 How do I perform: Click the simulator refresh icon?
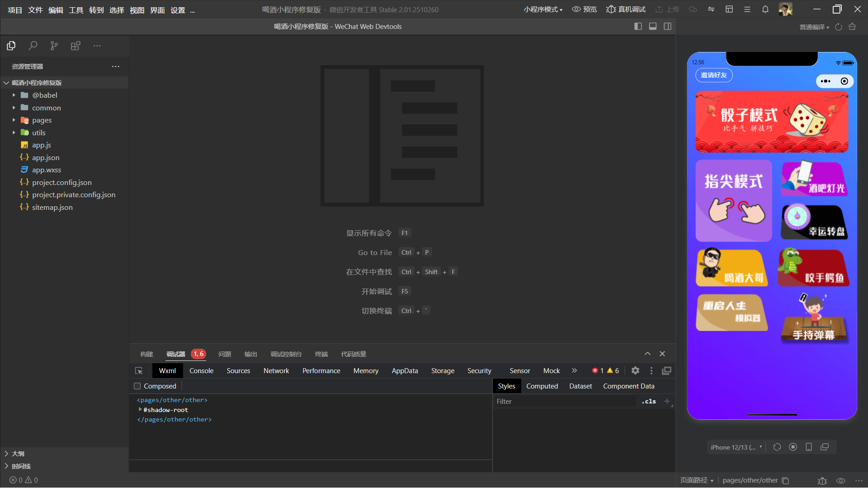tap(777, 447)
